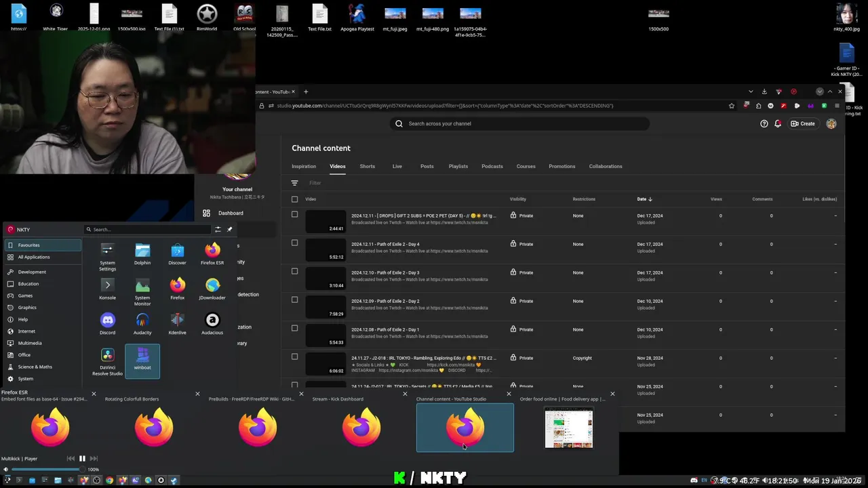Screen dimensions: 868x488
Task: Click the Filter lines icon in Channel content
Action: click(294, 183)
